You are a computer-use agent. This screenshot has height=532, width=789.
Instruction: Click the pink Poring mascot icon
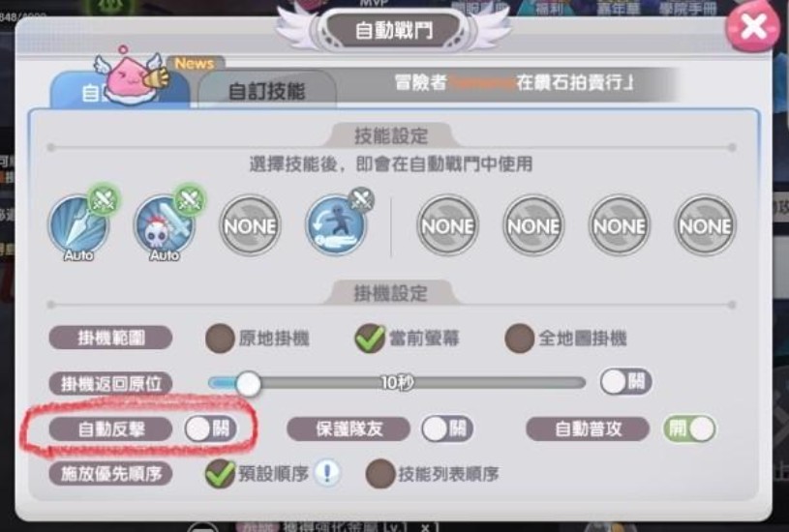pos(130,76)
